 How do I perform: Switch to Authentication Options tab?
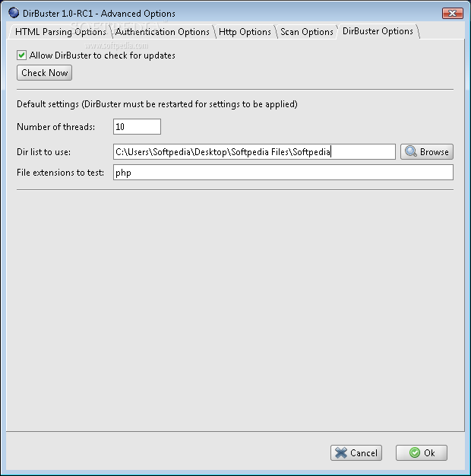(163, 32)
